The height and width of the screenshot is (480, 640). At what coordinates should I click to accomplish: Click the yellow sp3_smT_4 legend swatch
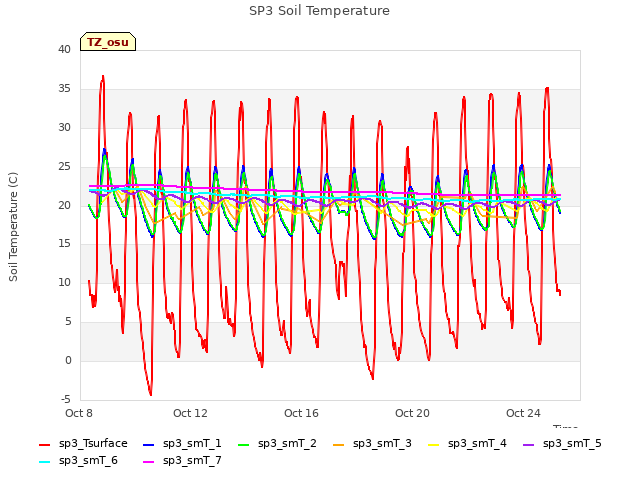coord(434,444)
